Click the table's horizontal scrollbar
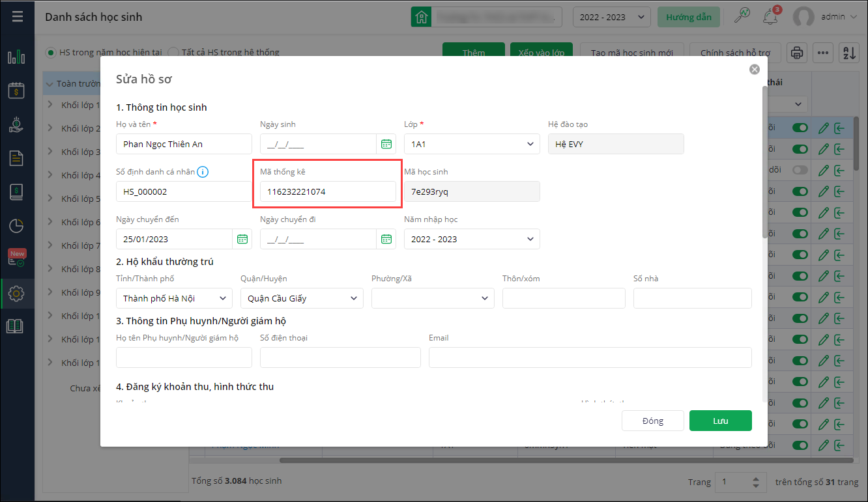This screenshot has width=868, height=502. click(x=567, y=460)
